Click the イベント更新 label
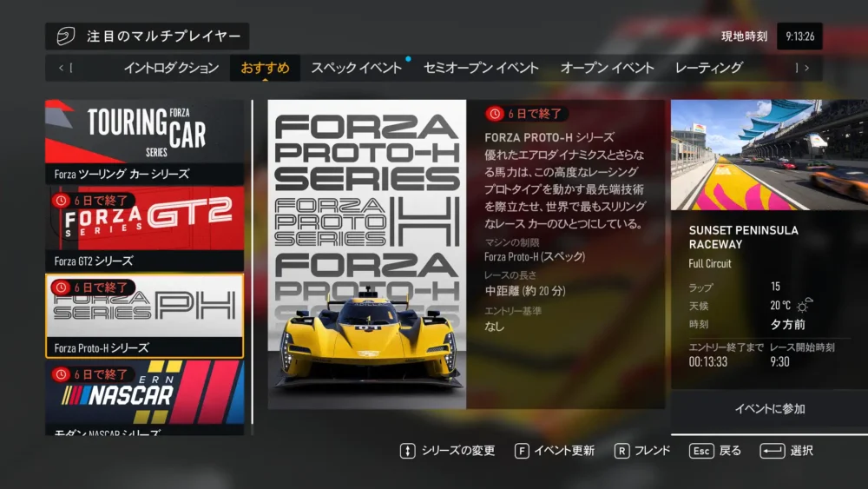This screenshot has height=489, width=868. point(564,451)
